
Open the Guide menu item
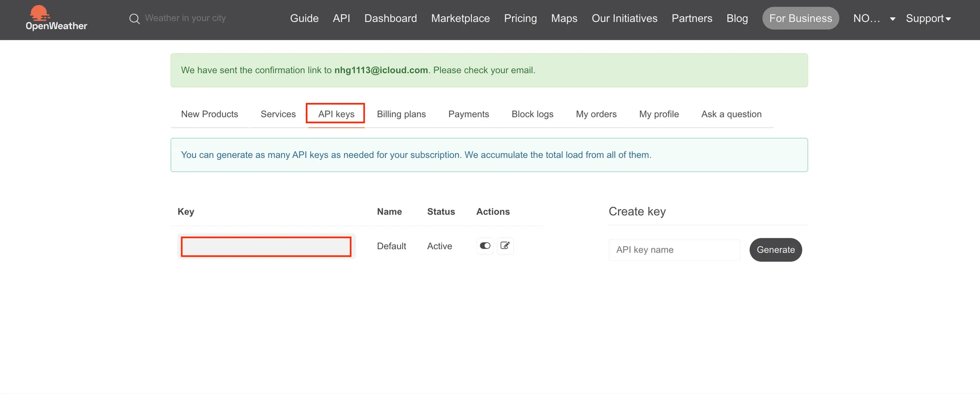click(x=304, y=18)
